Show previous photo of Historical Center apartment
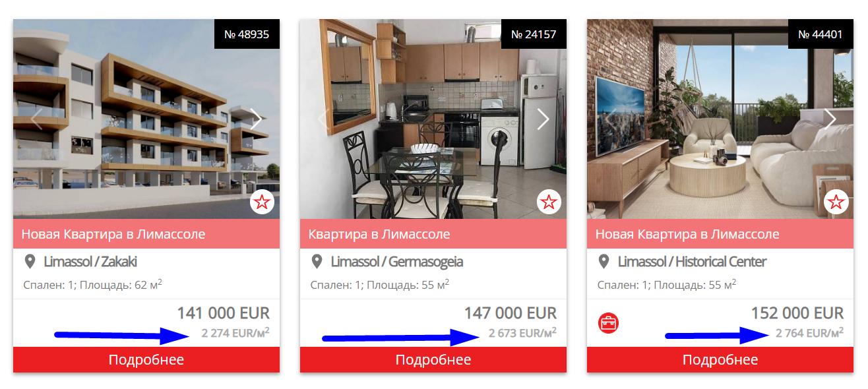This screenshot has height=389, width=868. [x=611, y=119]
